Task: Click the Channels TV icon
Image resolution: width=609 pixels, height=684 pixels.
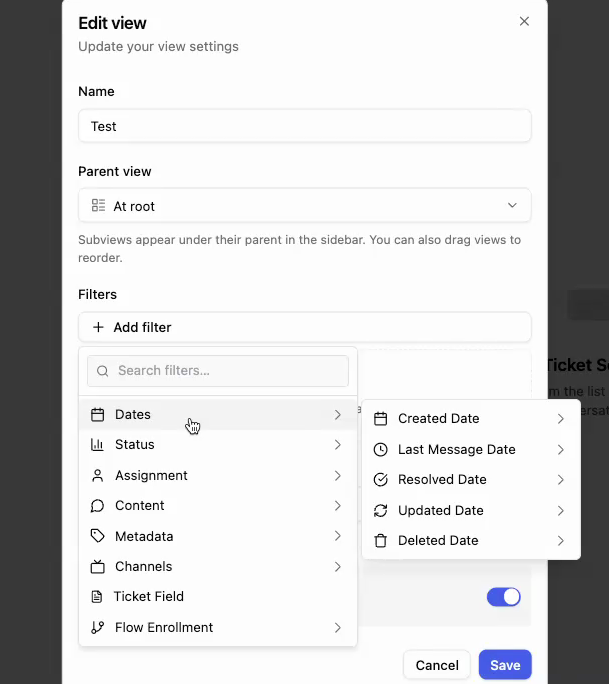Action: coord(98,567)
